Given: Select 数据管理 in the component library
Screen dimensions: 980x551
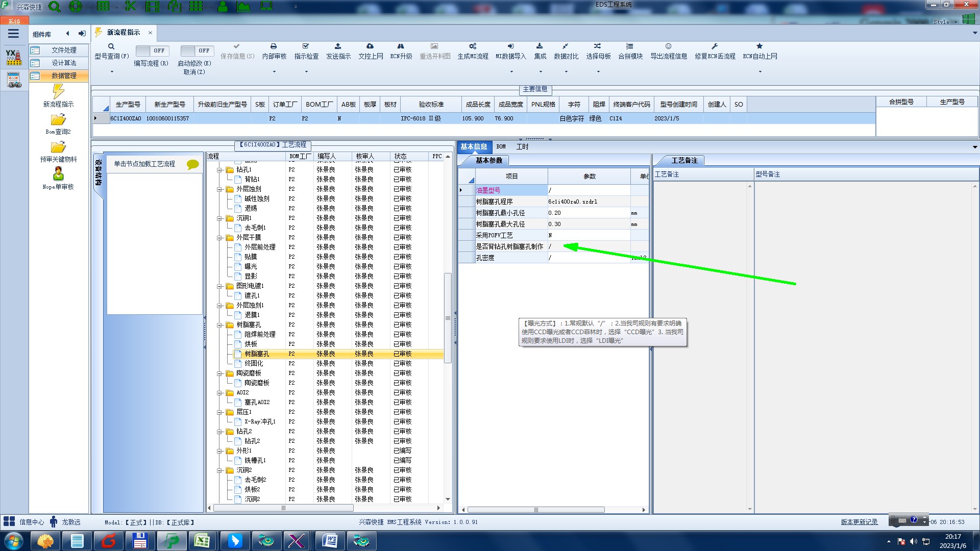Looking at the screenshot, I should (x=63, y=76).
